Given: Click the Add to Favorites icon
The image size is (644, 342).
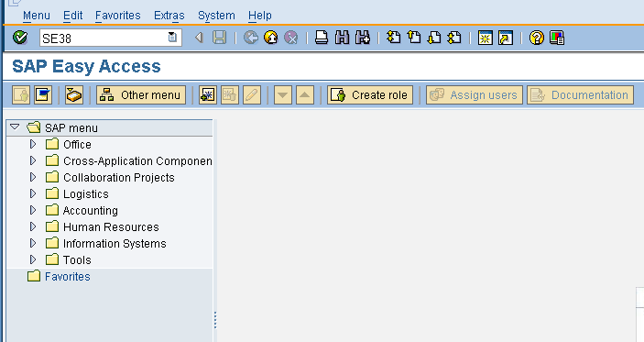Looking at the screenshot, I should click(208, 95).
